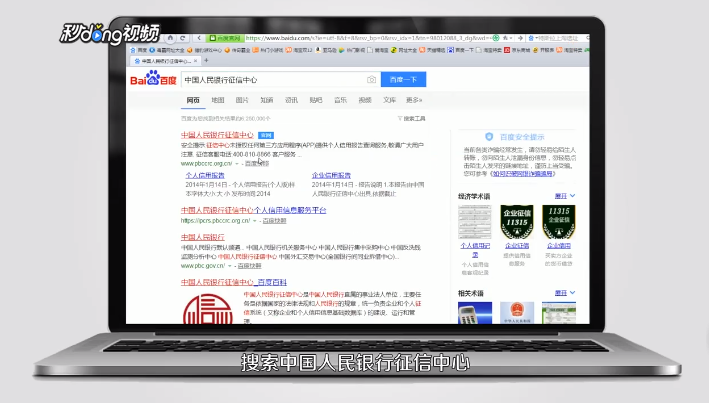Click the 企业征信 11315 badge thumbnail

(517, 222)
